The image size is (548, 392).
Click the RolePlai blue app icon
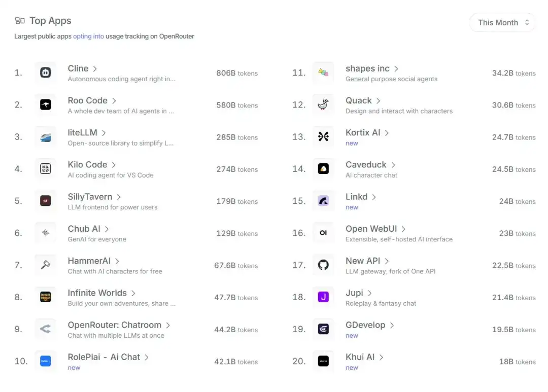tap(46, 361)
